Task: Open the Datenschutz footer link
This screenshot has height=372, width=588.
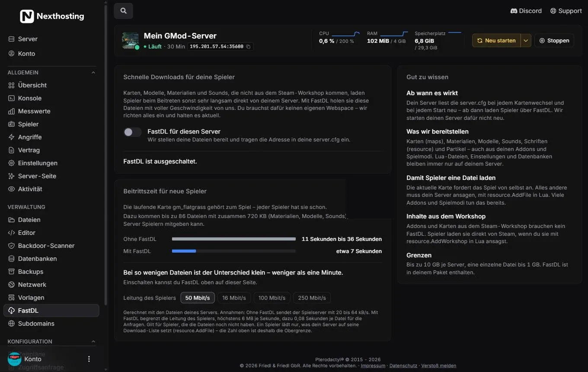Action: click(x=404, y=366)
